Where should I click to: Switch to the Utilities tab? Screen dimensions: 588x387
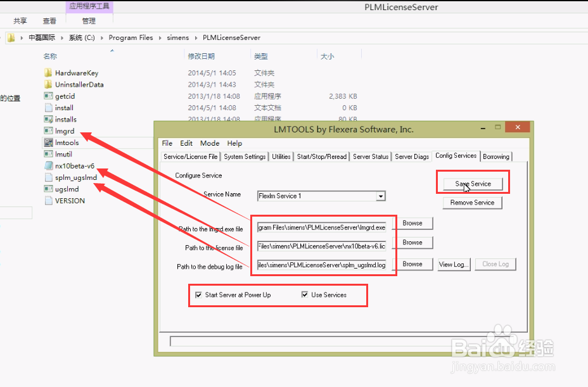pos(281,156)
